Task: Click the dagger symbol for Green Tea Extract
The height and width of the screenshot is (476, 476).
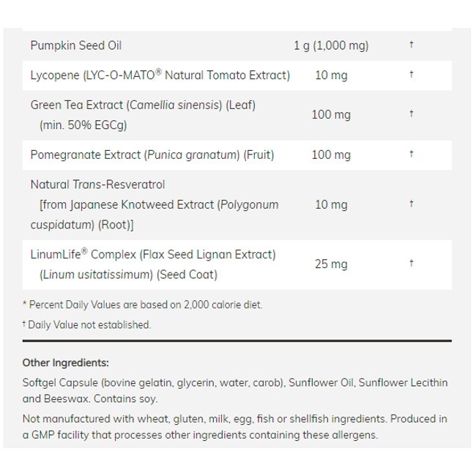Action: click(x=412, y=114)
